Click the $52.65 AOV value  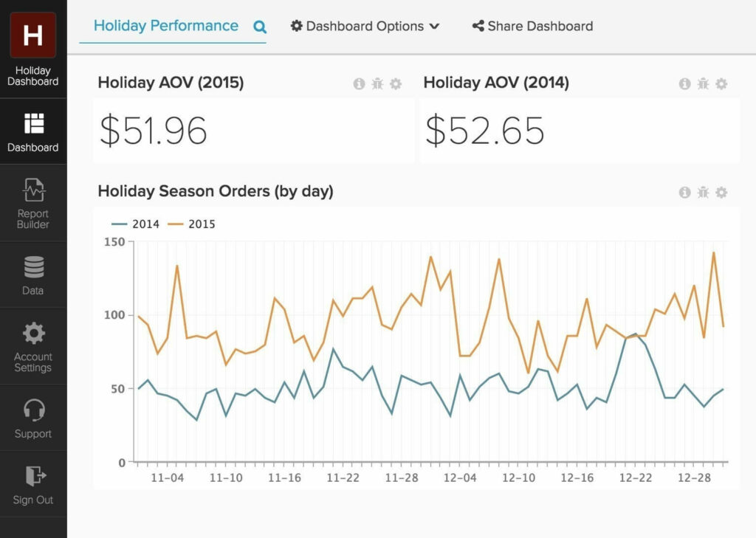484,131
